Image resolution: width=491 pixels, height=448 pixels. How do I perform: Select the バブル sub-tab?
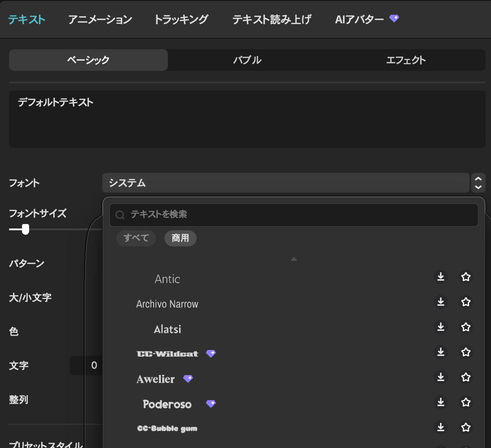click(x=247, y=60)
